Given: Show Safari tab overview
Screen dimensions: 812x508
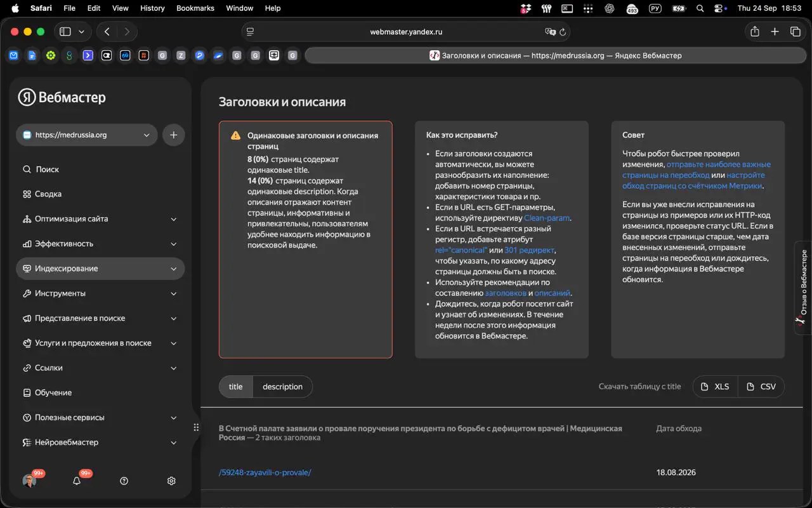Looking at the screenshot, I should coord(795,32).
